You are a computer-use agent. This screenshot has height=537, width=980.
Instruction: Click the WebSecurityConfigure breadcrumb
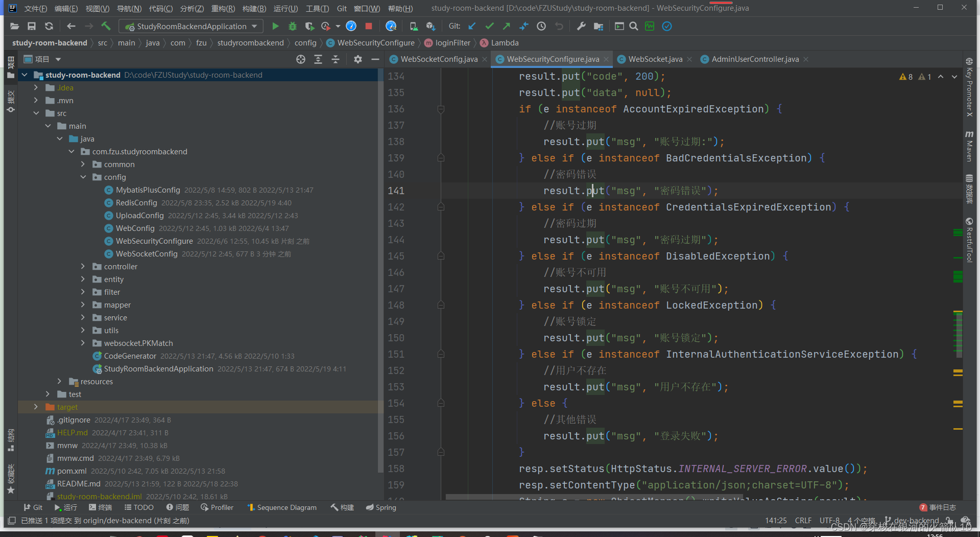coord(370,43)
